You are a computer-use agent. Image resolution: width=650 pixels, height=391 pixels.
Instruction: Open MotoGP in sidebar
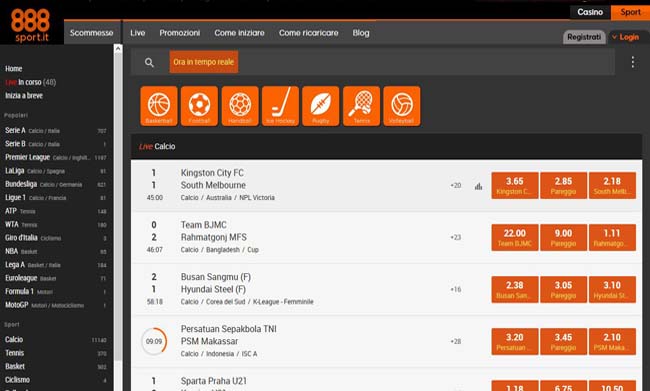click(56, 305)
